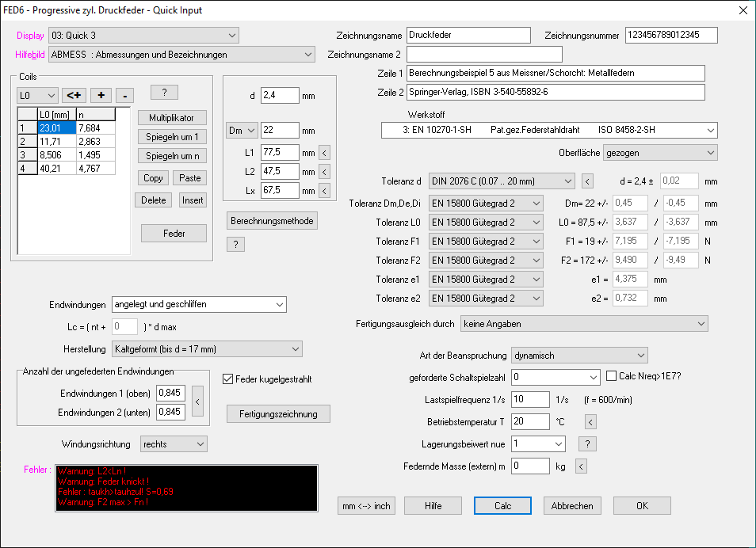The image size is (756, 548).
Task: Click the '<+' button in Coils panel
Action: coord(74,95)
